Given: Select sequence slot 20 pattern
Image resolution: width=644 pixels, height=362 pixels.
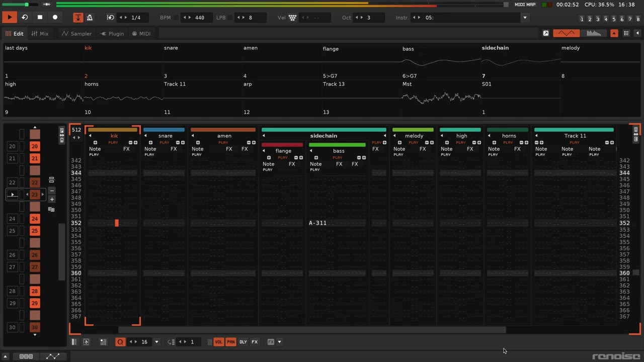Looking at the screenshot, I should pos(35,146).
